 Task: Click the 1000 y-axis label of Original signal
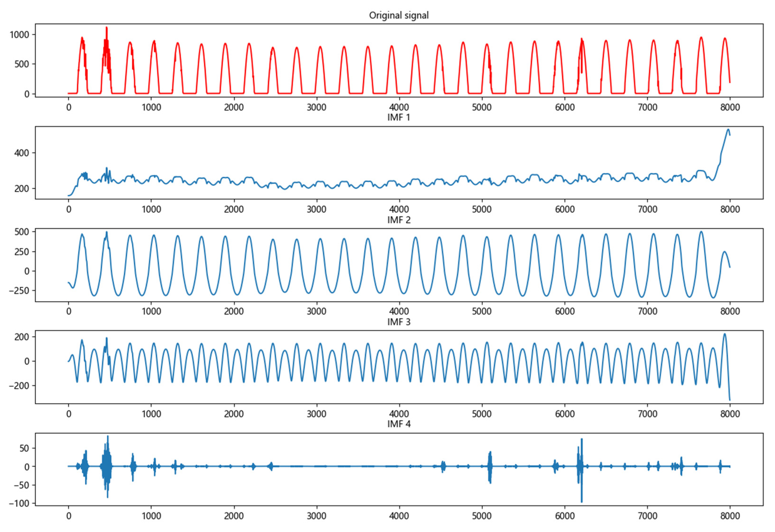[x=19, y=35]
